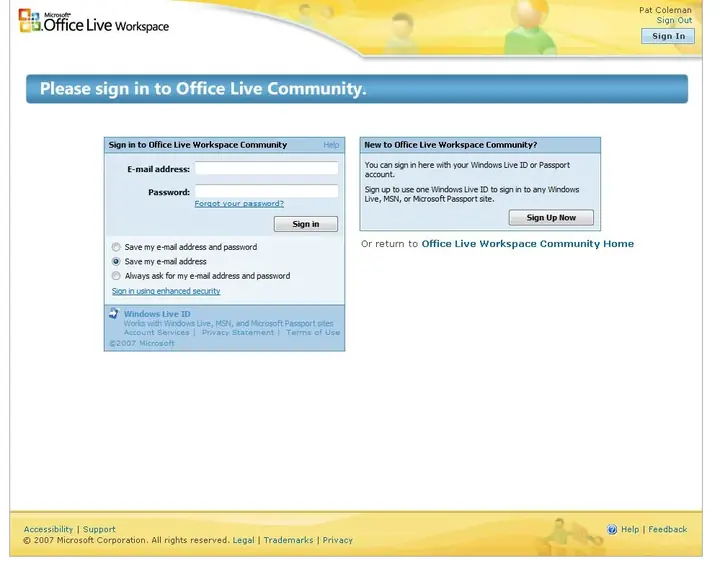Click the 'Please sign in to Office Live Community.' heading

coord(203,89)
